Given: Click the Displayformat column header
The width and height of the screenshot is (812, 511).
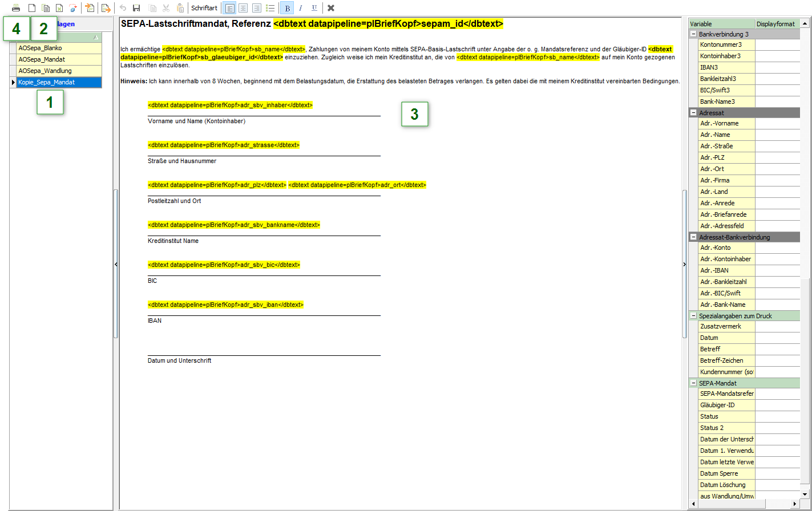Looking at the screenshot, I should pyautogui.click(x=775, y=24).
